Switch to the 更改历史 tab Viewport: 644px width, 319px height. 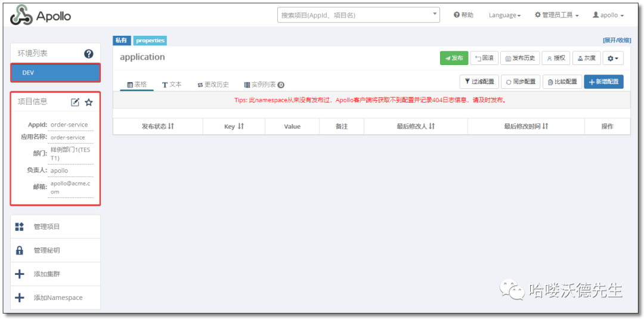pyautogui.click(x=213, y=85)
